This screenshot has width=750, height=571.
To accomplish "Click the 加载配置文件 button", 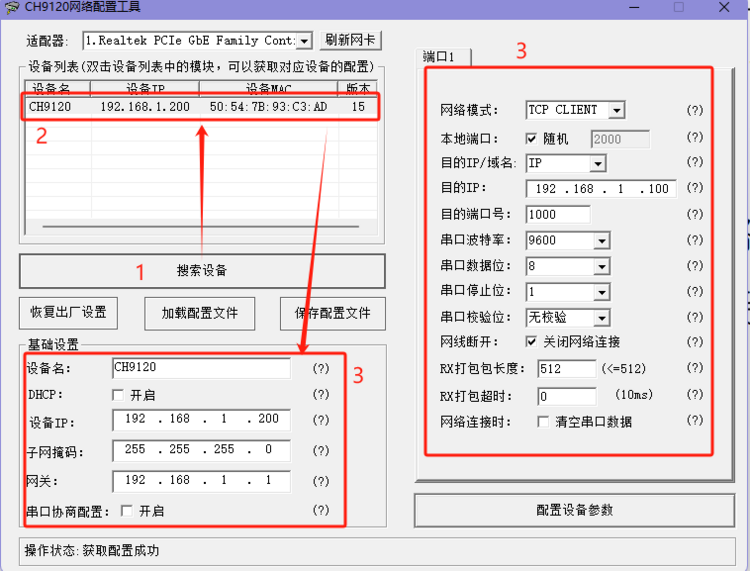I will 199,314.
